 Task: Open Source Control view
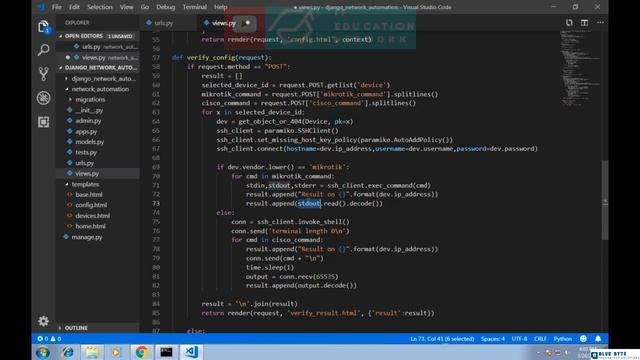coord(43,74)
